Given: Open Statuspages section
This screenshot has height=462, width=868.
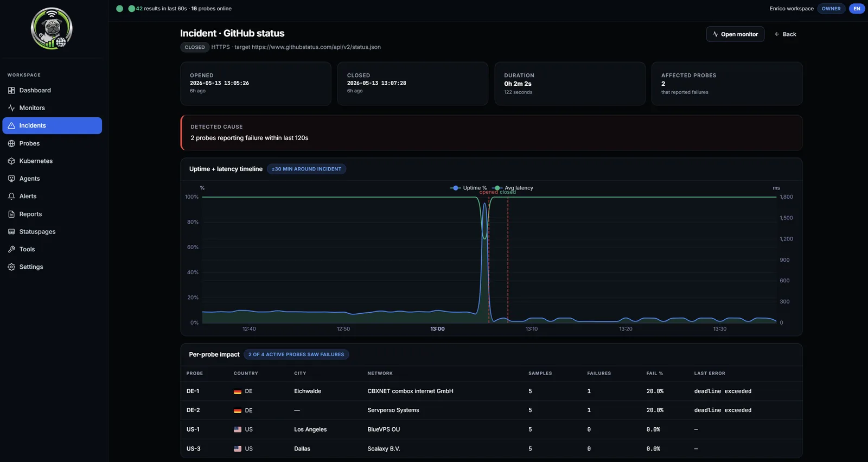Looking at the screenshot, I should click(x=52, y=232).
